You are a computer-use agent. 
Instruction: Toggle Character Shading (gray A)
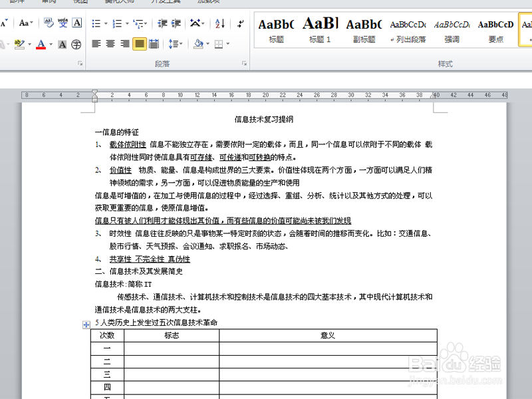point(63,45)
